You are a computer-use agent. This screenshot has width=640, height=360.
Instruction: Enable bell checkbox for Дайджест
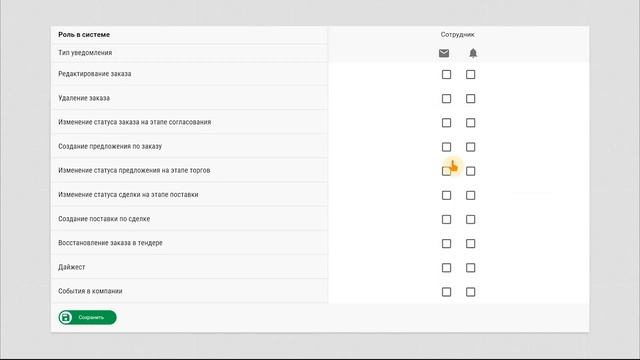tap(471, 267)
